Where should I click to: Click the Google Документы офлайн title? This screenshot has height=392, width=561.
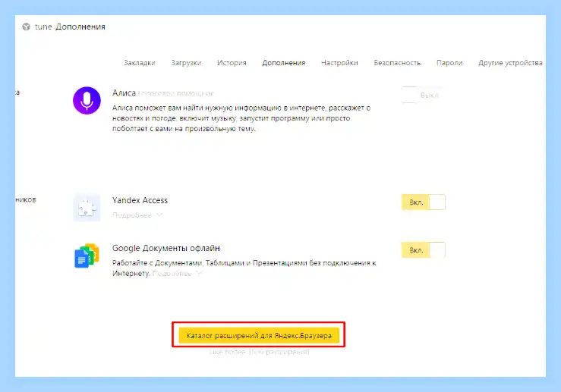pos(166,248)
